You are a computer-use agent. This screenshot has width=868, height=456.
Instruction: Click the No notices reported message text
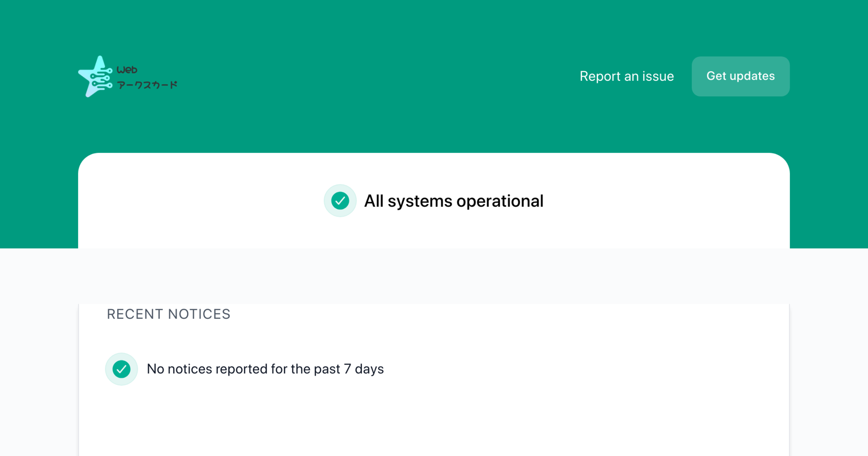click(x=265, y=369)
